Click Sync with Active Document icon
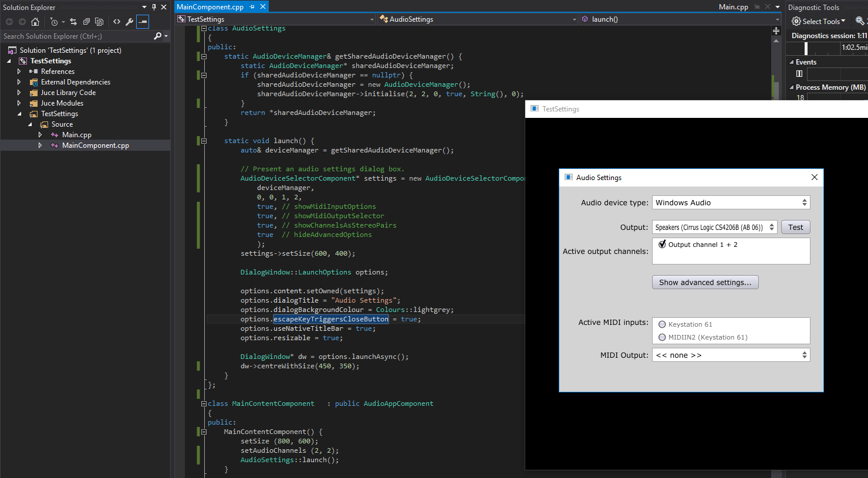Image resolution: width=868 pixels, height=478 pixels. 73,22
